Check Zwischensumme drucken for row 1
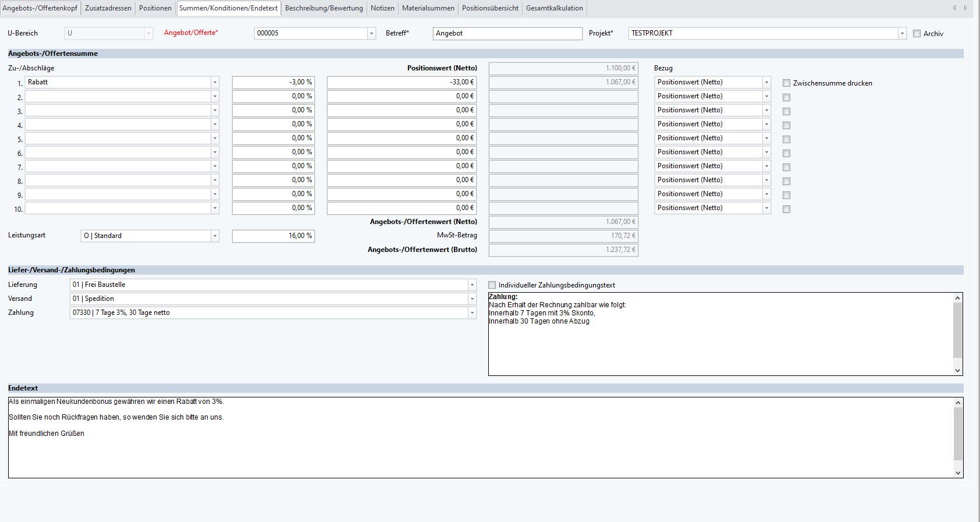 click(x=786, y=83)
